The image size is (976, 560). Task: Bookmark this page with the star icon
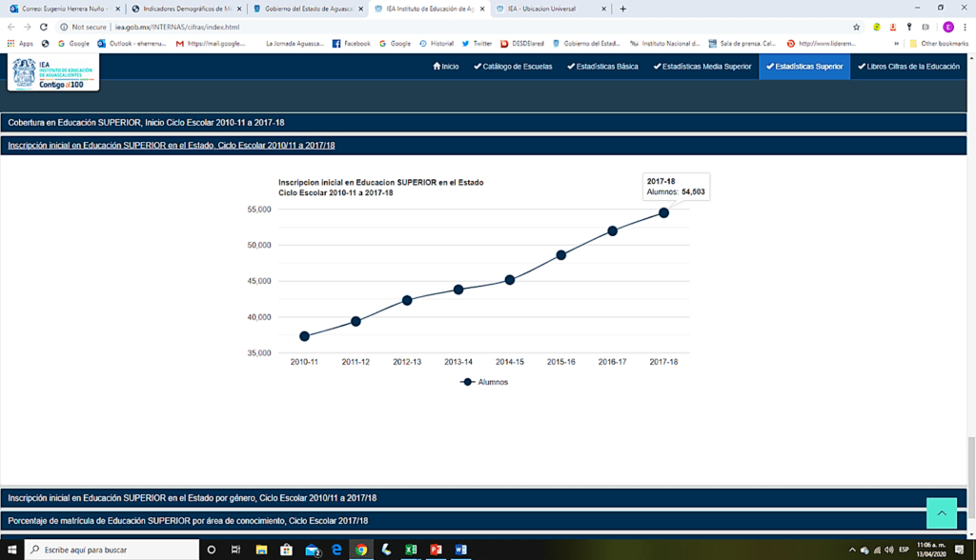(x=857, y=28)
